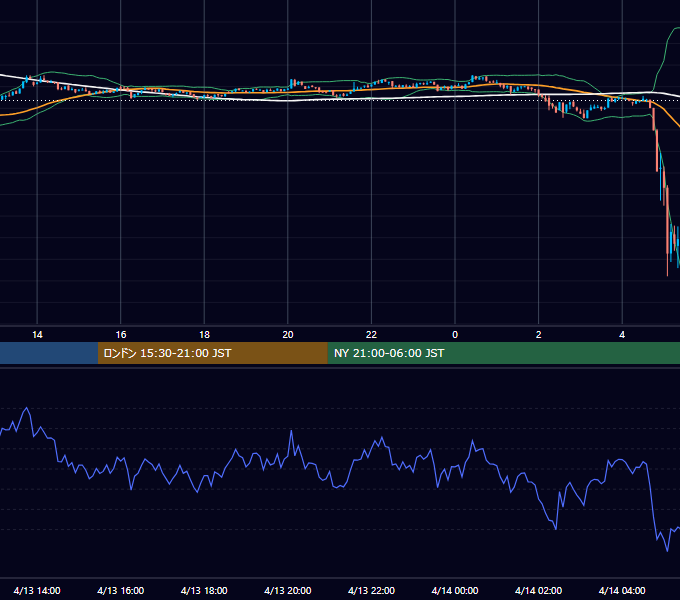Image resolution: width=680 pixels, height=600 pixels.
Task: Click the 14 hour label on price chart axis
Action: pyautogui.click(x=37, y=335)
